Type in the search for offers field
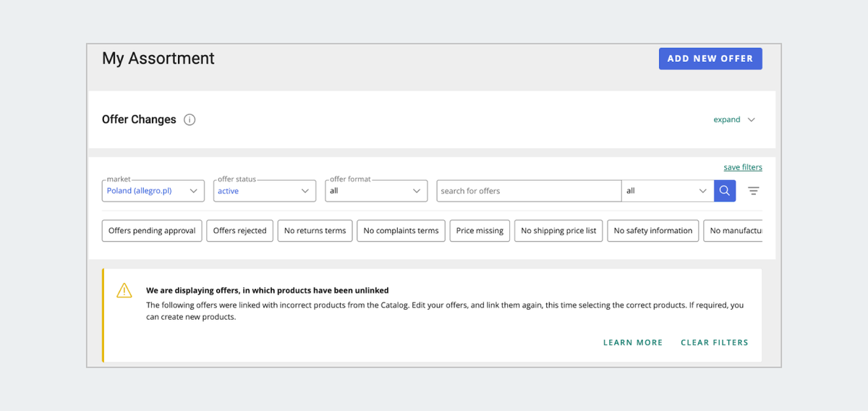868x411 pixels. coord(529,191)
